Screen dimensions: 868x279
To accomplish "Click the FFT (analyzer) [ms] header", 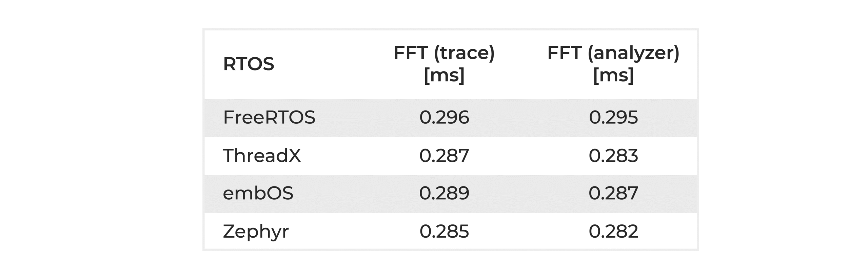I will pos(613,64).
